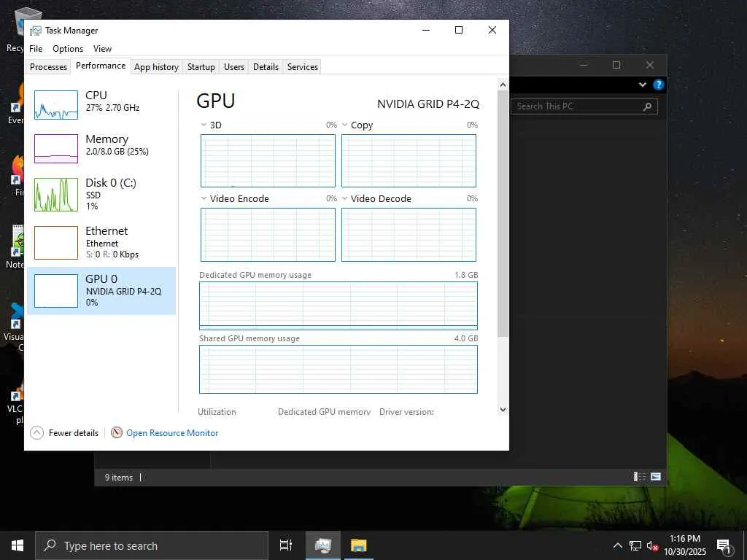
Task: Click the 4.0 GB shared memory value
Action: [x=466, y=338]
